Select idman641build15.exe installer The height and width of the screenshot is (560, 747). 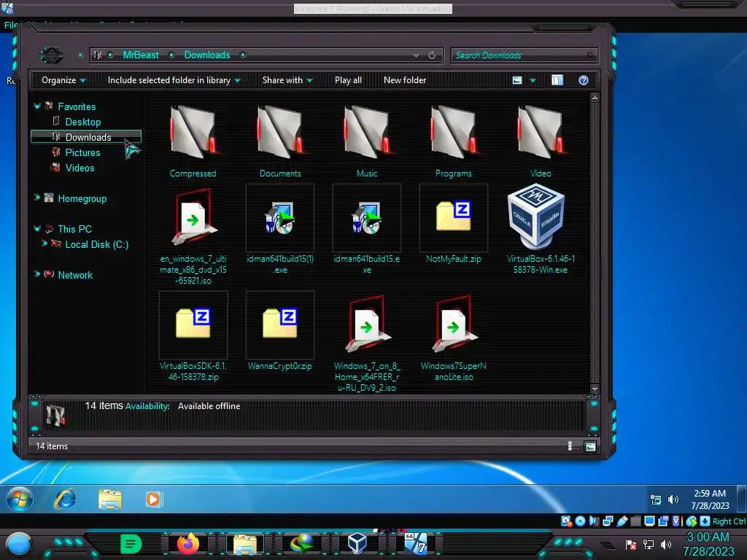click(367, 230)
